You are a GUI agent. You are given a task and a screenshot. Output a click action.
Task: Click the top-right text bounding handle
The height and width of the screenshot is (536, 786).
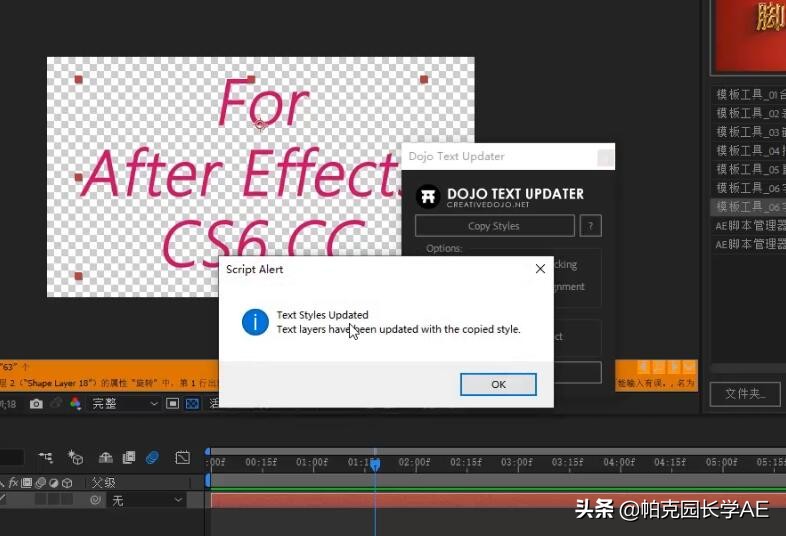(424, 79)
